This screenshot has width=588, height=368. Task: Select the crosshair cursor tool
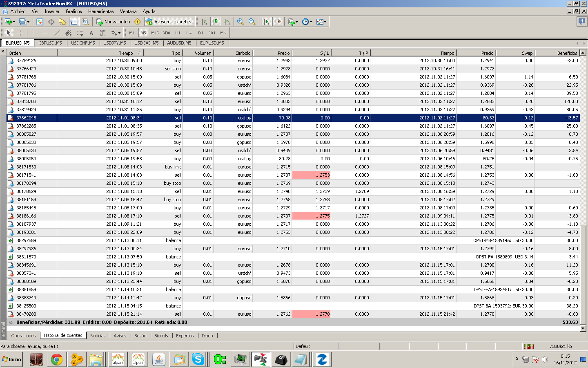pos(20,33)
